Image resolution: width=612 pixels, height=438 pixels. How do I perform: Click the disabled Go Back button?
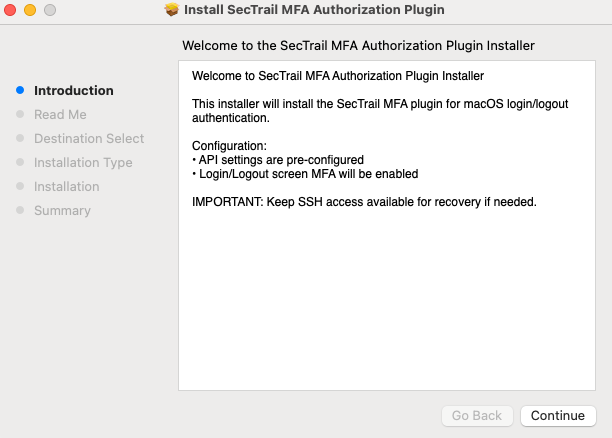click(477, 416)
